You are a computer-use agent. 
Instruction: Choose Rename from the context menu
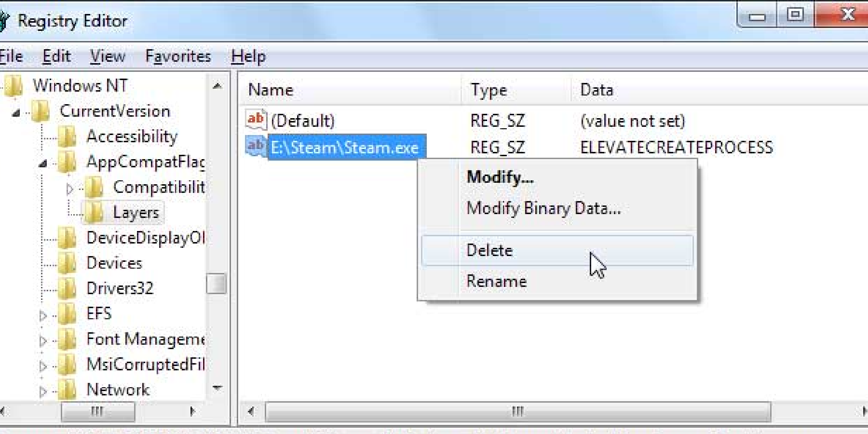click(x=557, y=281)
